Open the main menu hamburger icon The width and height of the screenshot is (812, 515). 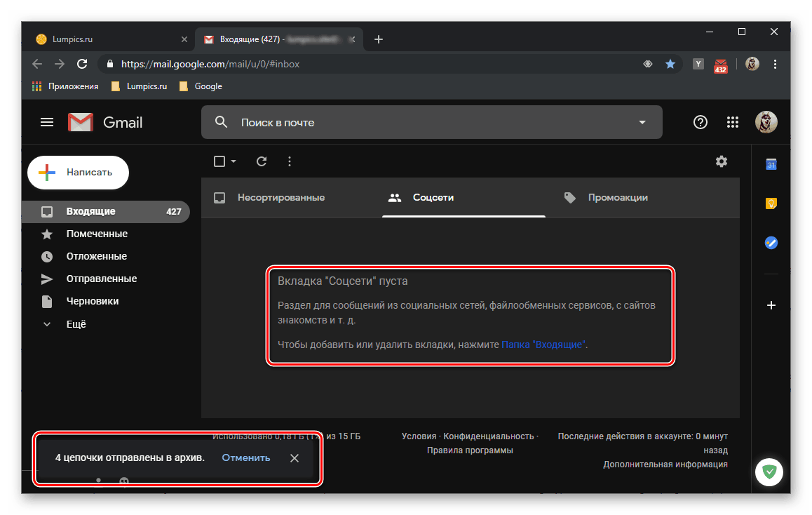(47, 122)
